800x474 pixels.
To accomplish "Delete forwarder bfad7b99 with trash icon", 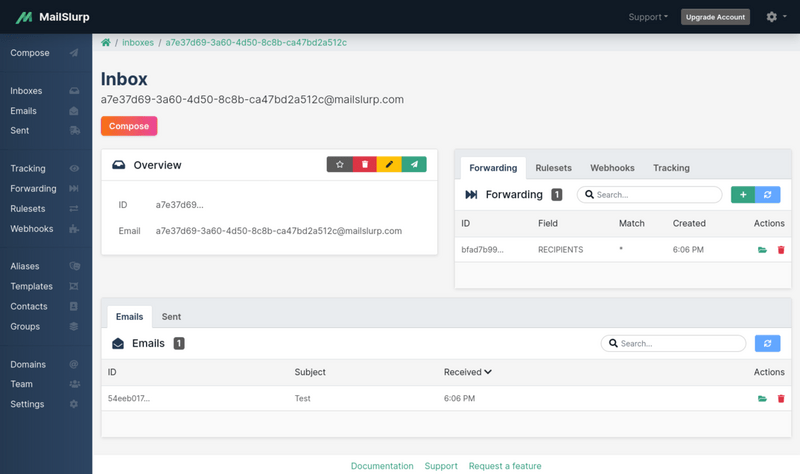I will point(781,250).
